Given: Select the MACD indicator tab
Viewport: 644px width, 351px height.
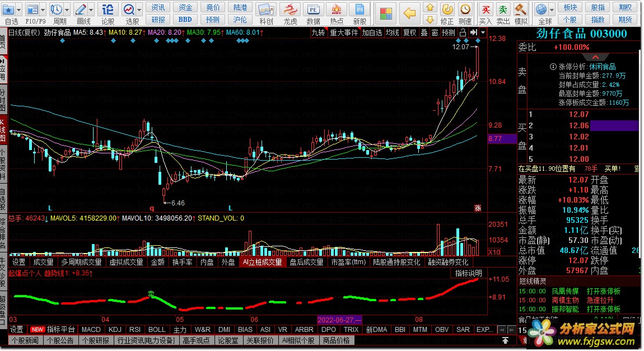Looking at the screenshot, I should pos(91,330).
